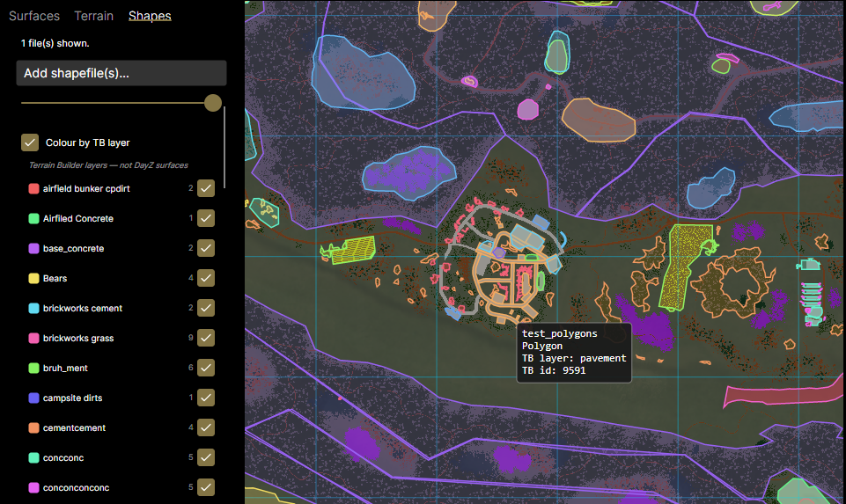Select 'campsite dirts' layer name
This screenshot has height=504, width=846.
73,398
